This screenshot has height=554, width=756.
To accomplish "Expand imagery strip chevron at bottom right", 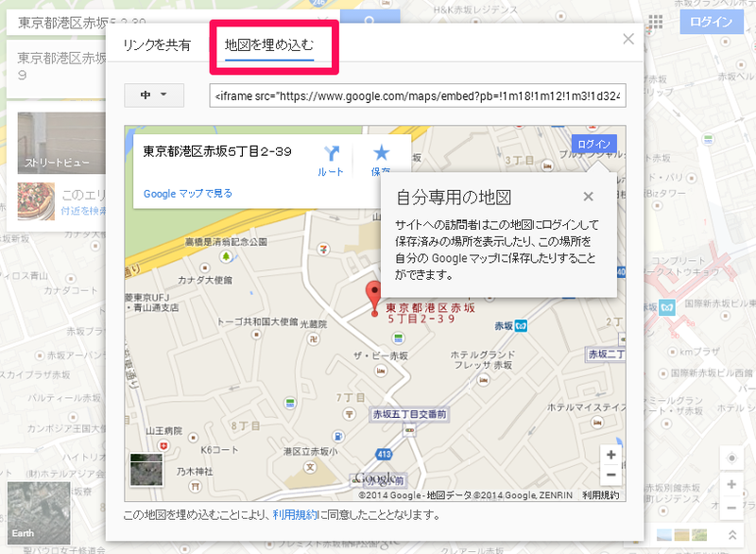I will point(732,535).
